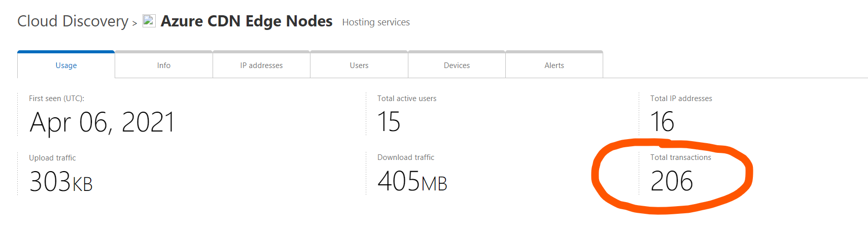The image size is (868, 228).
Task: Click the First seen (UTC) label
Action: [x=57, y=99]
